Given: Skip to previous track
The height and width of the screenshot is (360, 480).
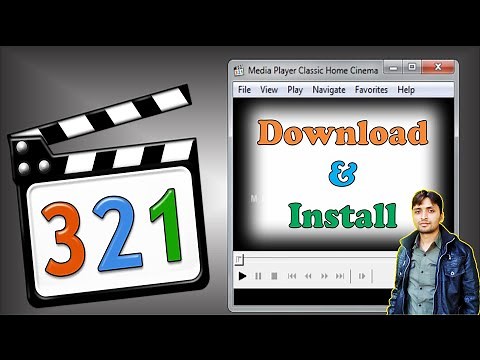Looking at the screenshot, I should [292, 276].
